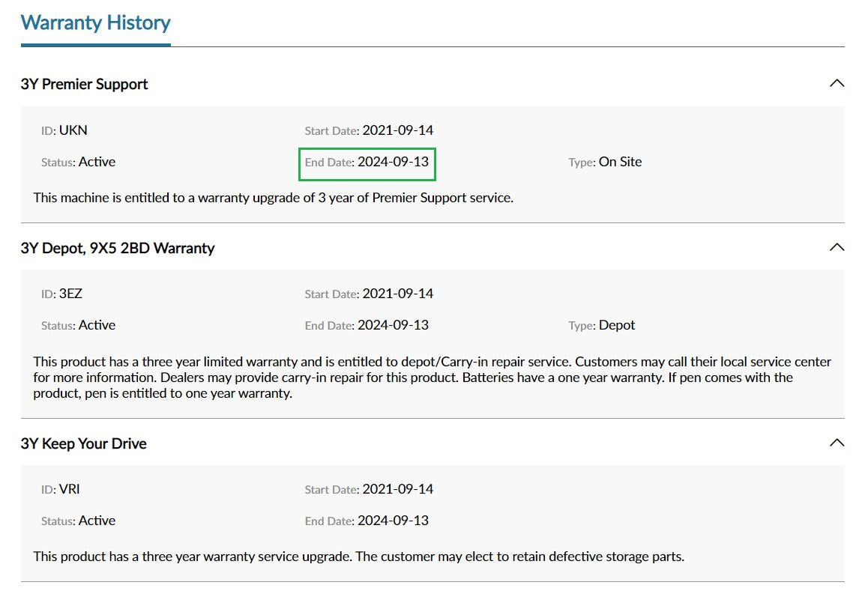
Task: Click Active status under Premier Support
Action: pyautogui.click(x=97, y=162)
